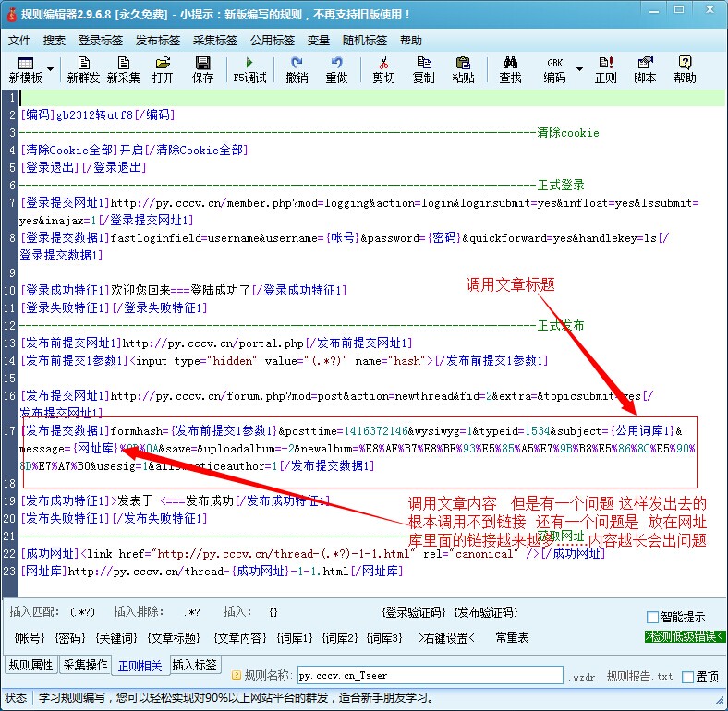This screenshot has width=728, height=711.
Task: Click the 规则名称 text field
Action: click(x=429, y=676)
